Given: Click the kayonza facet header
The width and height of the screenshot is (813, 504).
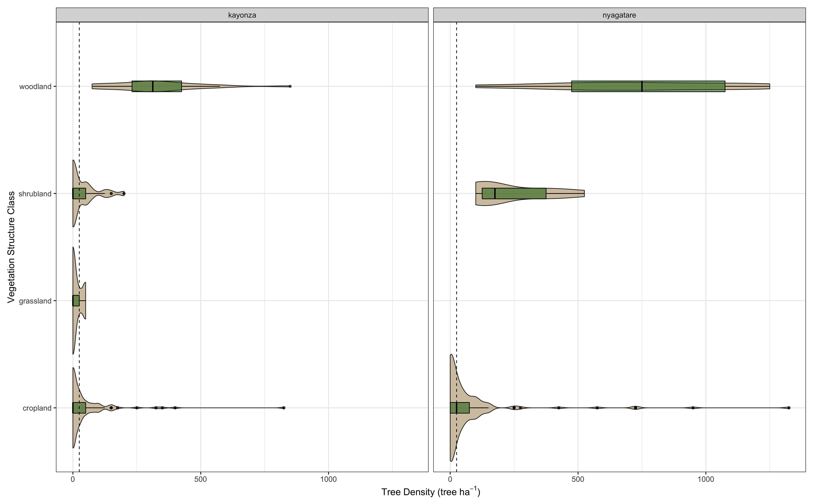Looking at the screenshot, I should pyautogui.click(x=242, y=15).
